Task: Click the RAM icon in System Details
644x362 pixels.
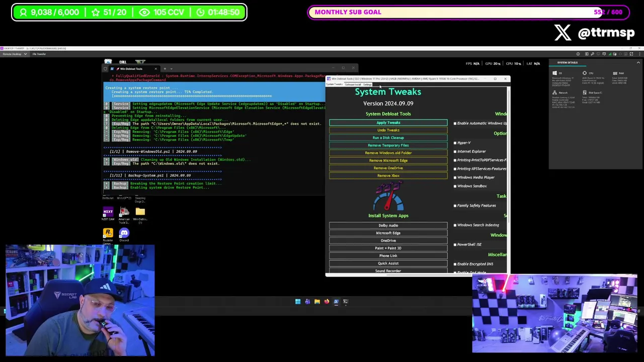Action: tap(615, 73)
